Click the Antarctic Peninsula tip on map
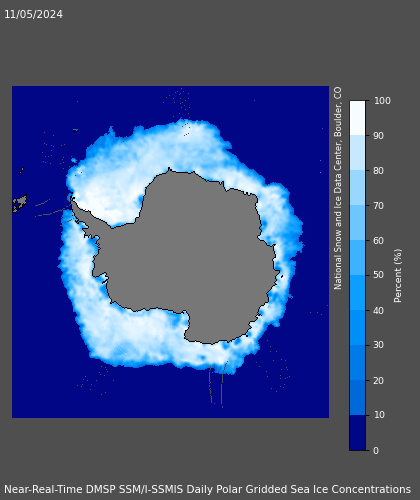Image resolution: width=420 pixels, height=500 pixels. click(x=72, y=199)
